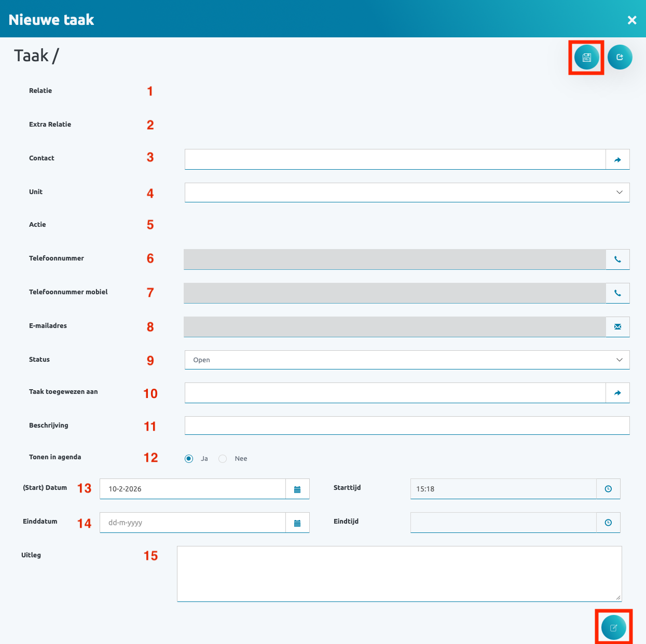This screenshot has width=646, height=644.
Task: Click the envelope icon beside E-mailadres
Action: click(x=617, y=327)
